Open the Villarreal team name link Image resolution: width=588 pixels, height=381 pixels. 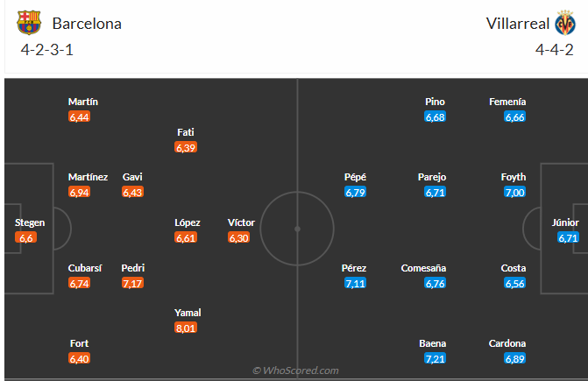(x=516, y=24)
